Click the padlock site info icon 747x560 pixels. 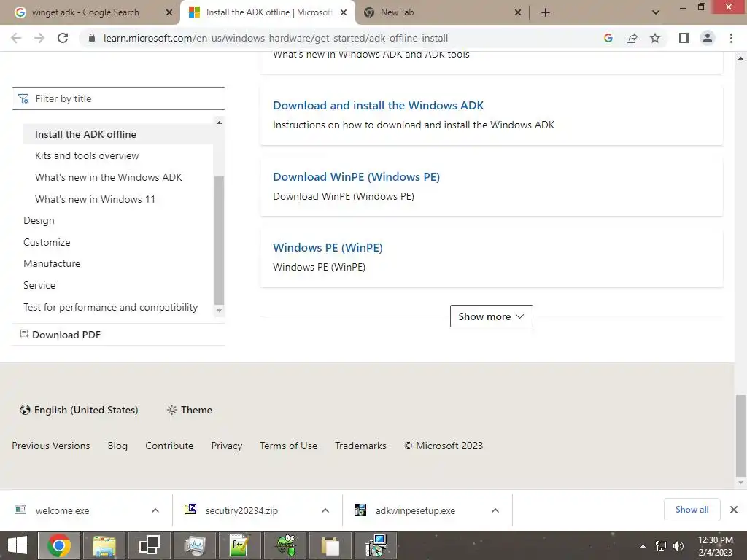tap(92, 38)
